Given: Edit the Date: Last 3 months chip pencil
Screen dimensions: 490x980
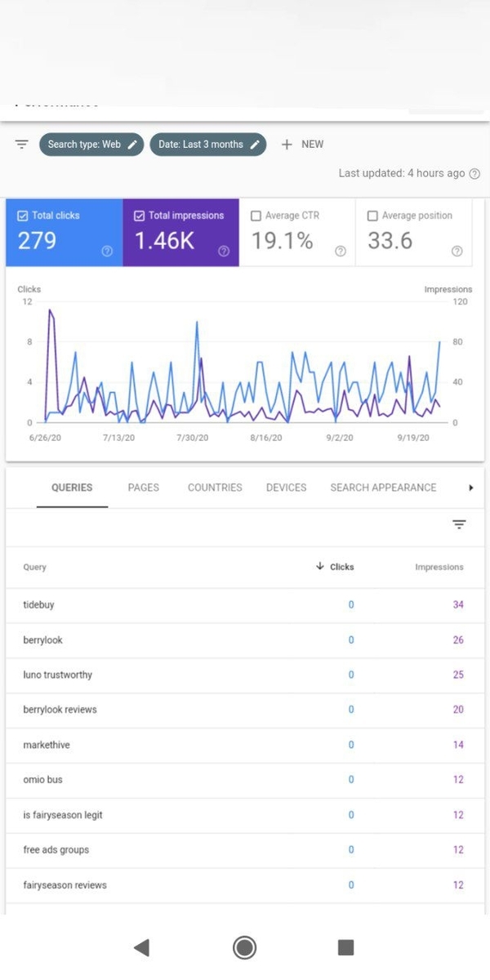Looking at the screenshot, I should (255, 145).
